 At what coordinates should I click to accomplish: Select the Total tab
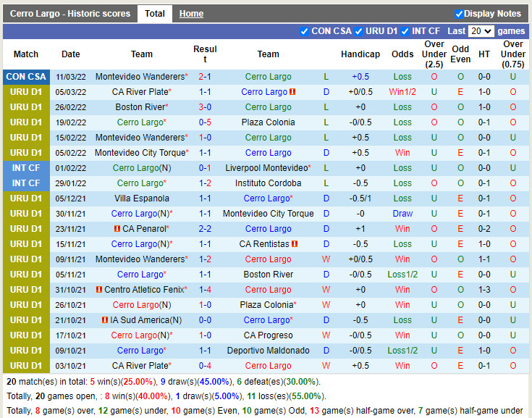coord(155,14)
